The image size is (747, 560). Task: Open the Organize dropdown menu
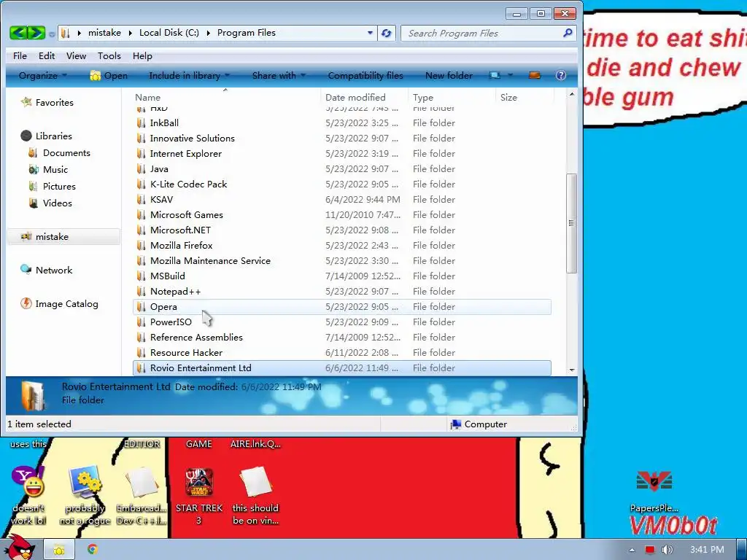[42, 75]
